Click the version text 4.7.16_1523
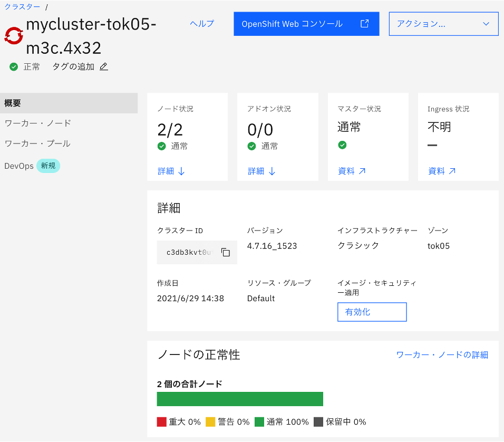This screenshot has height=442, width=504. pos(272,246)
